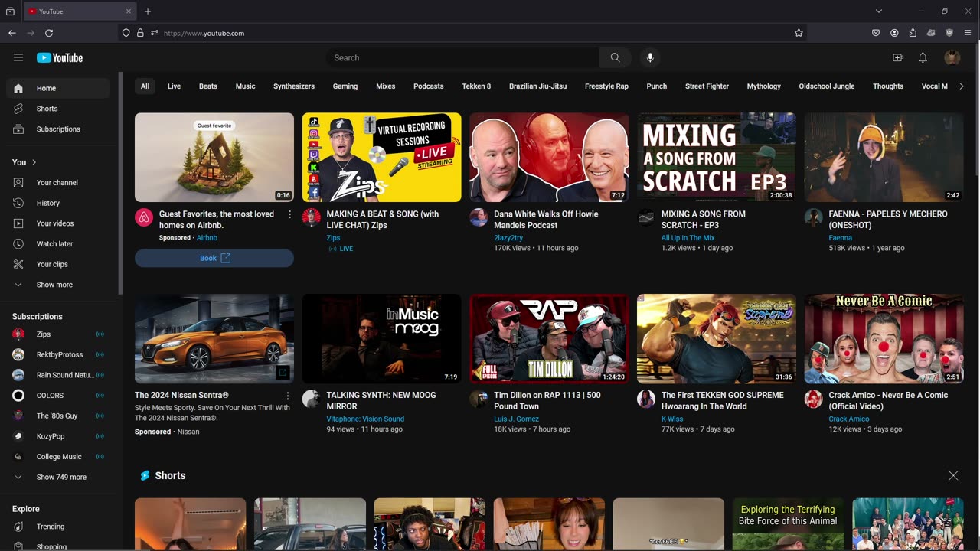Play Tim Dillon RAP thumbnail
980x551 pixels.
coord(549,338)
